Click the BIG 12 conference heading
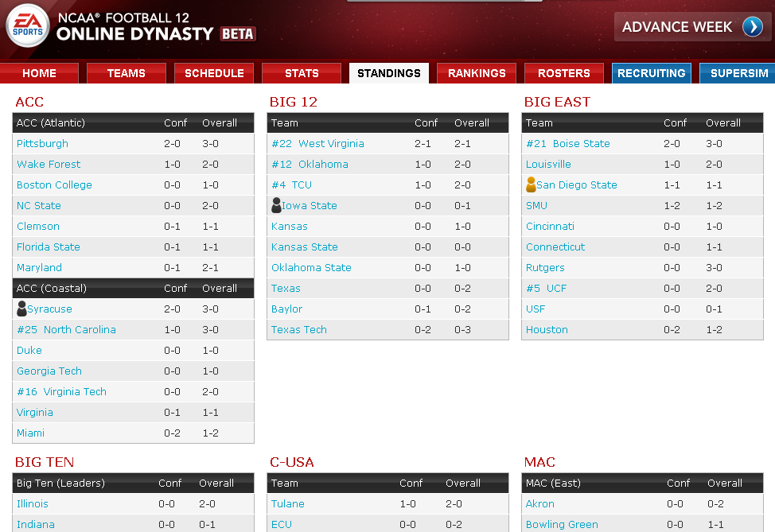 [294, 102]
